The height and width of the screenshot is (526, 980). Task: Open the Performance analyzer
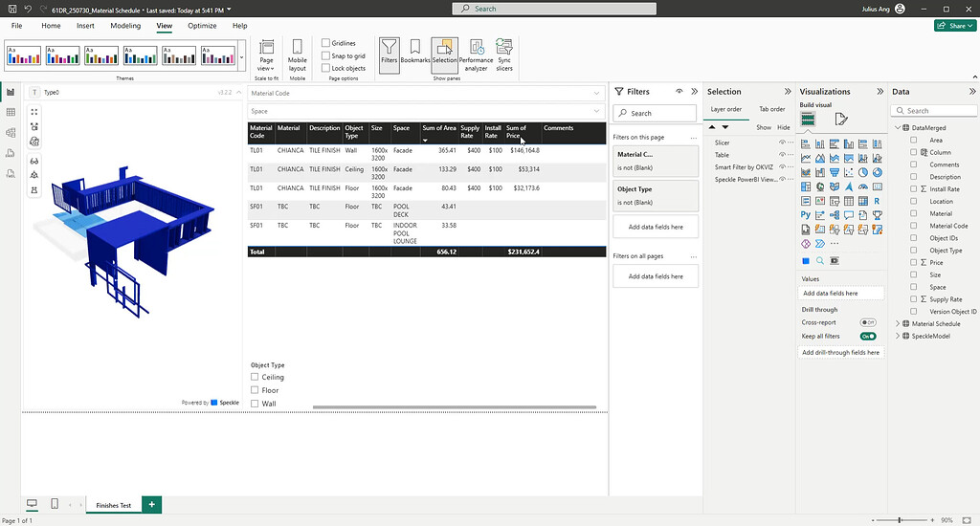tap(476, 55)
